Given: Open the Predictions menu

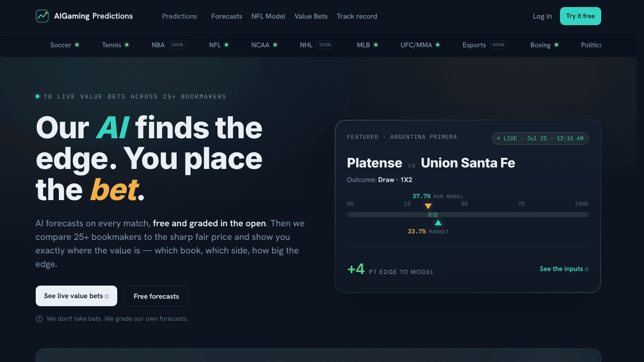Looking at the screenshot, I should pyautogui.click(x=180, y=16).
